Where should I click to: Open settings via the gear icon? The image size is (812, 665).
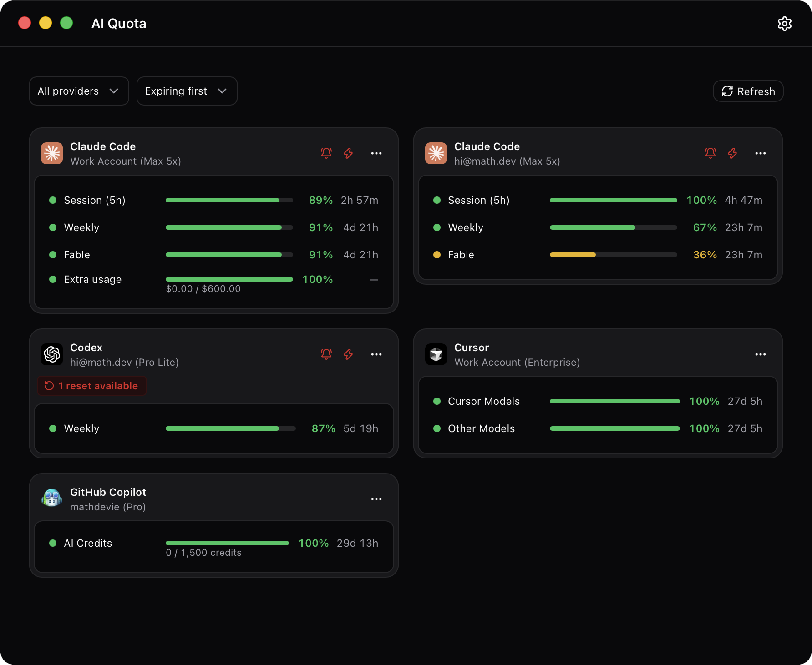tap(784, 24)
